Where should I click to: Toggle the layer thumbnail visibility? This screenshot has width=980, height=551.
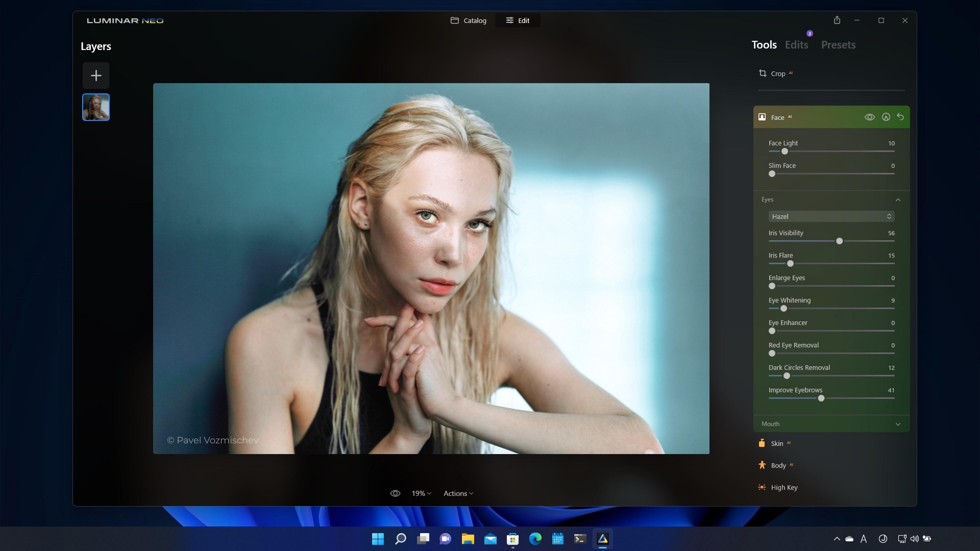pos(96,107)
